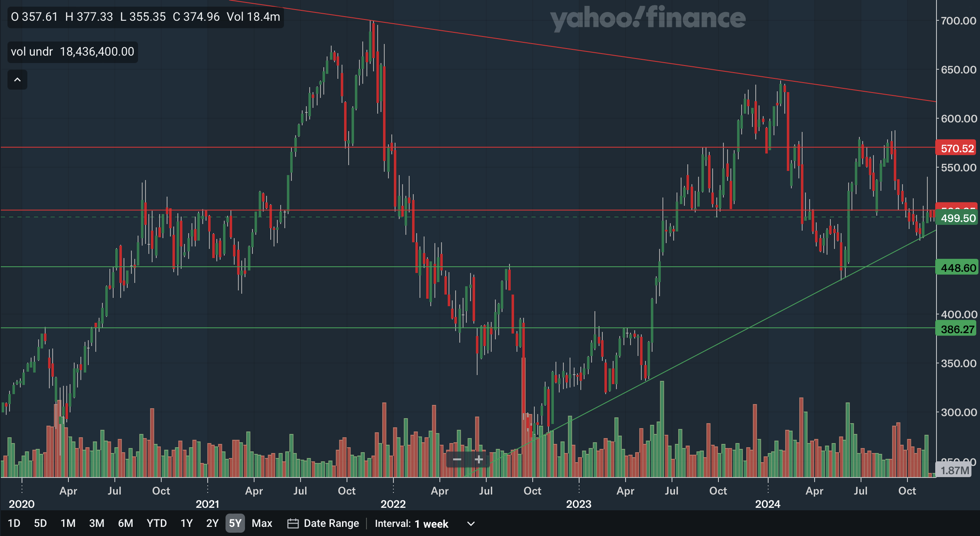Select the 5D time range
This screenshot has width=980, height=536.
40,523
